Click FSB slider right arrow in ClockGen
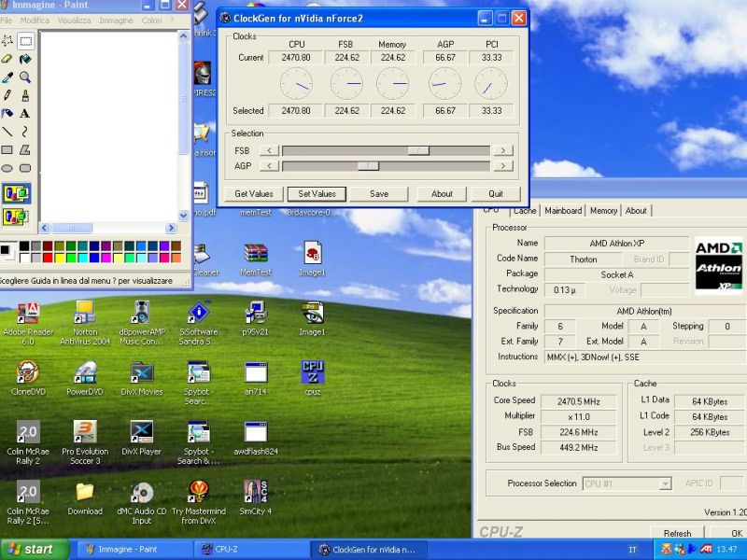The image size is (747, 560). point(503,150)
